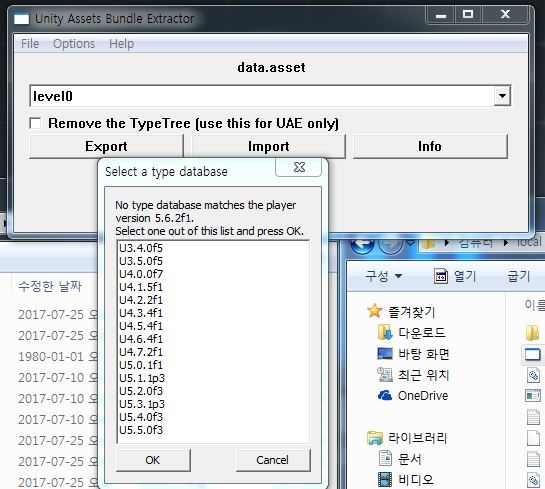Minimize the Unity Assets Bundle Extractor window
Screen dimensions: 545x489
[x=441, y=15]
